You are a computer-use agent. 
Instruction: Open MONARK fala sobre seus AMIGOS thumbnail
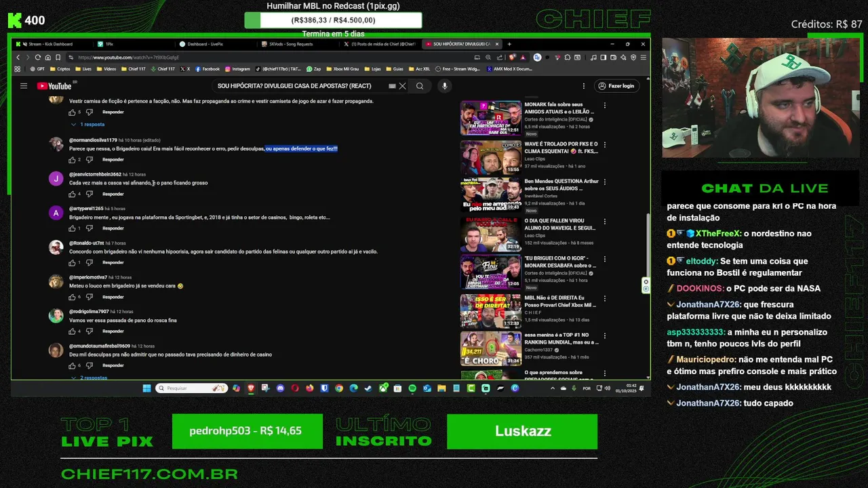491,118
